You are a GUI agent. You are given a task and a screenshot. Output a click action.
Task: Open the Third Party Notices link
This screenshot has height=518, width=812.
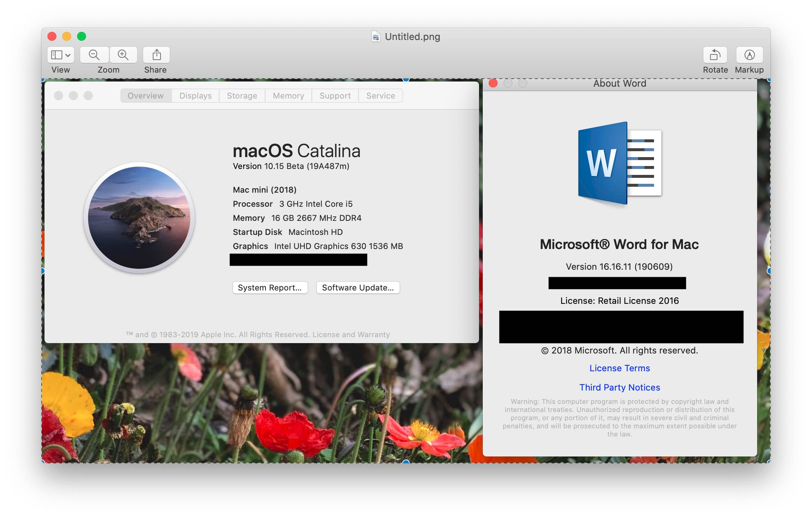[620, 387]
